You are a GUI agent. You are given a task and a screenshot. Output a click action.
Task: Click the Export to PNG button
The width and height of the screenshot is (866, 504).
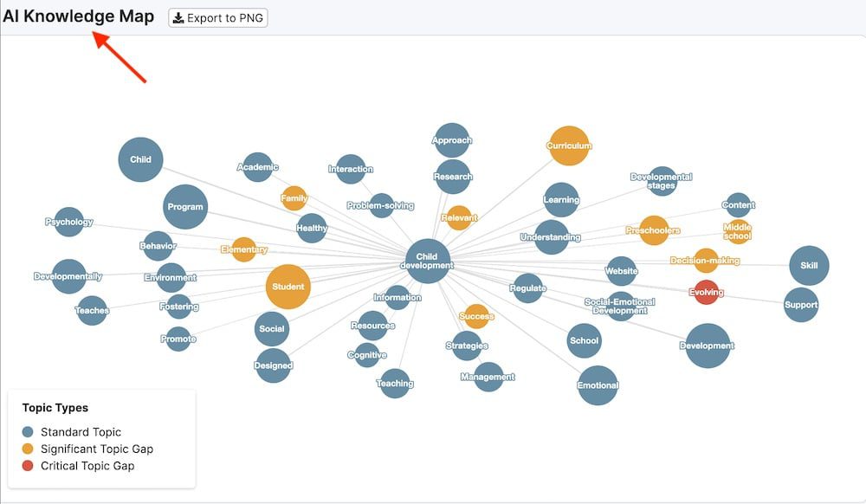[218, 17]
